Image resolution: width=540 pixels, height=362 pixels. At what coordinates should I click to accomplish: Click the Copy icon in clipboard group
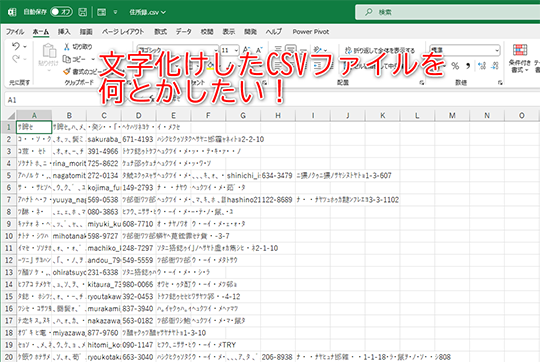coord(66,59)
